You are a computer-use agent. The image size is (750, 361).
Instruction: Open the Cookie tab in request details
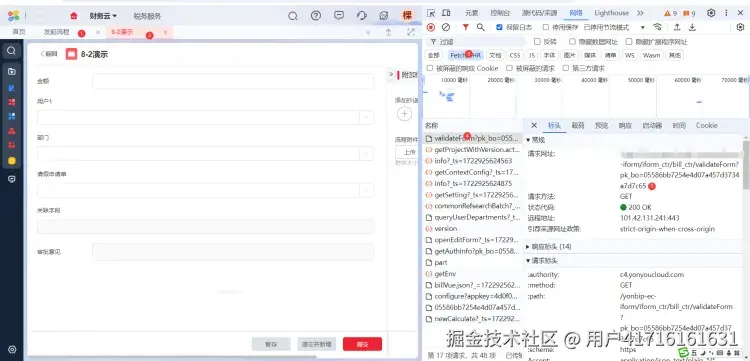click(x=706, y=125)
